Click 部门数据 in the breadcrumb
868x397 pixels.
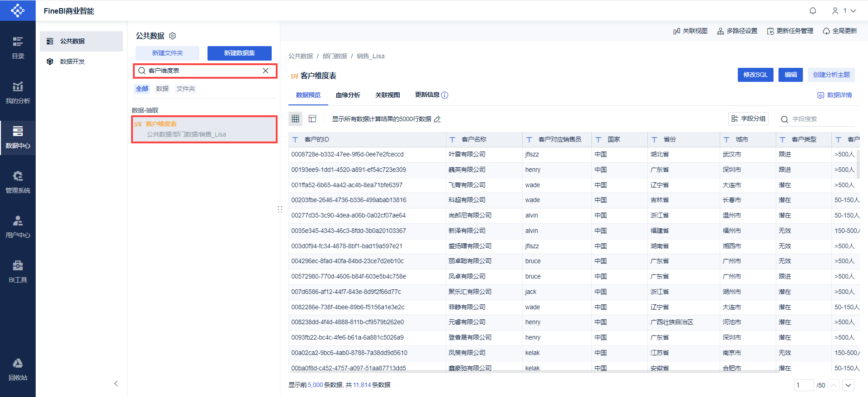point(335,56)
